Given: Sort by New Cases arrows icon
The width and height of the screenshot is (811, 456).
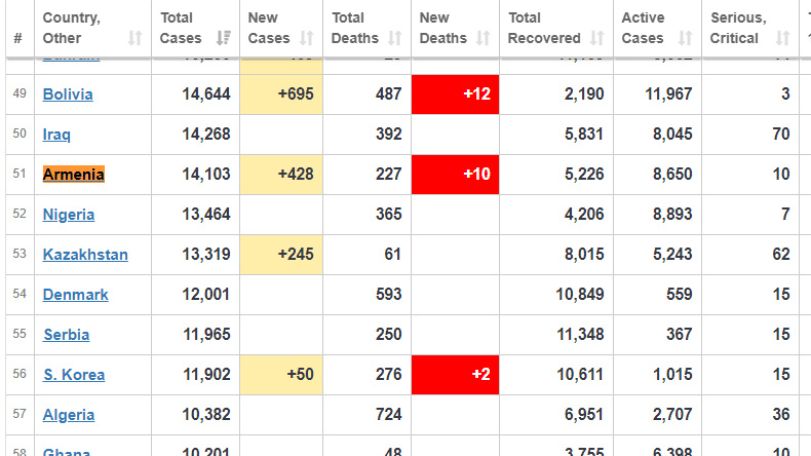Looking at the screenshot, I should [x=307, y=38].
